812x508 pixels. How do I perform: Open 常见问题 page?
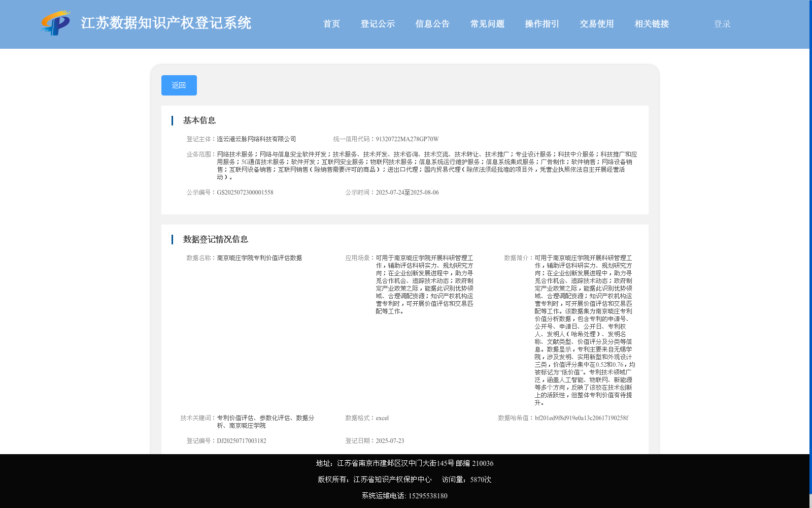[x=487, y=24]
